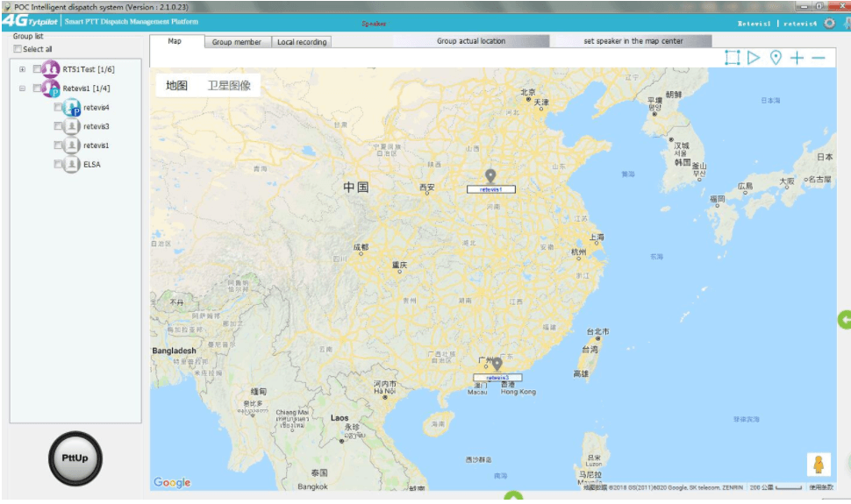The image size is (851, 504).
Task: Check the retevis3 member checkbox
Action: click(58, 126)
